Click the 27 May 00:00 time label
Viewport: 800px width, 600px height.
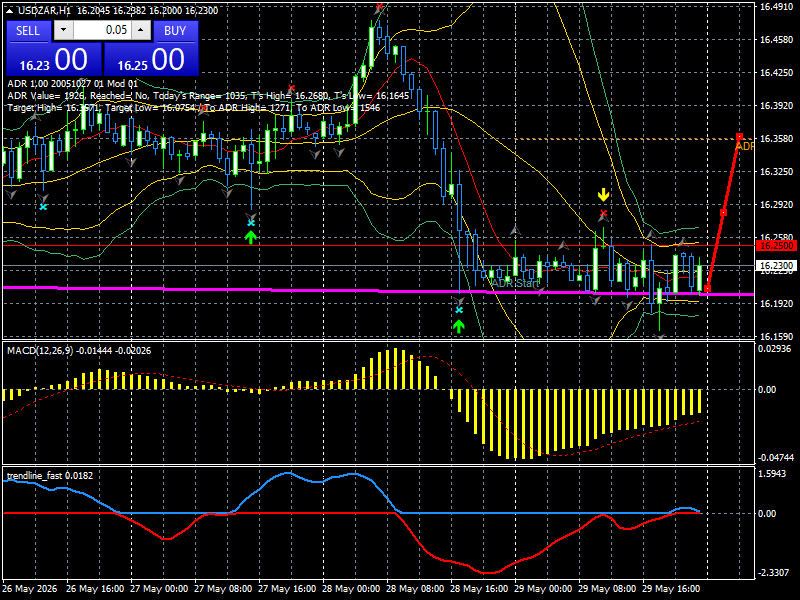click(x=159, y=588)
